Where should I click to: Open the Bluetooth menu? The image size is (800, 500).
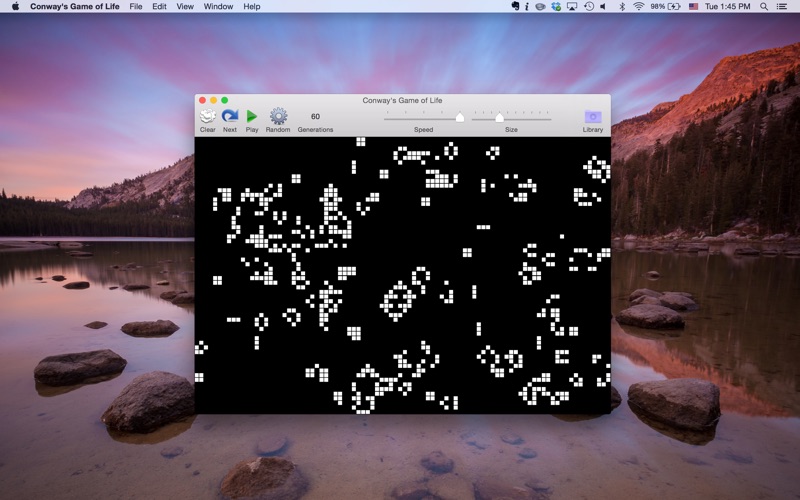coord(622,6)
